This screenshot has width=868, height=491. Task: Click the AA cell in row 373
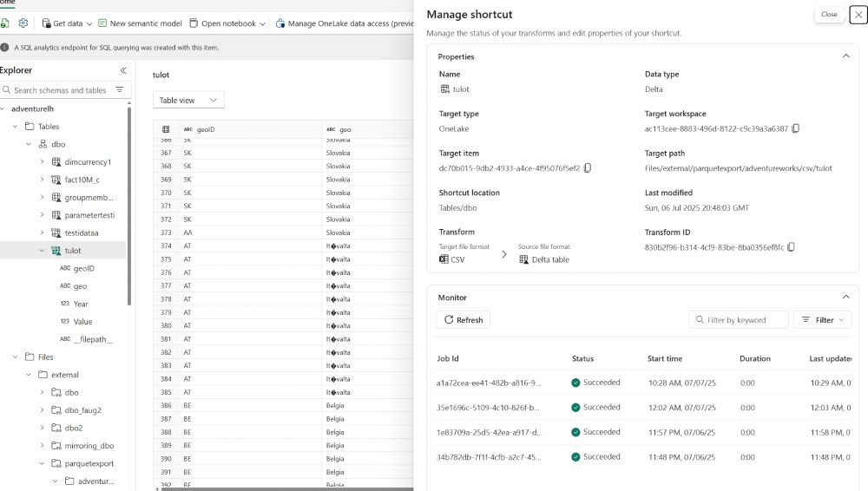click(187, 232)
